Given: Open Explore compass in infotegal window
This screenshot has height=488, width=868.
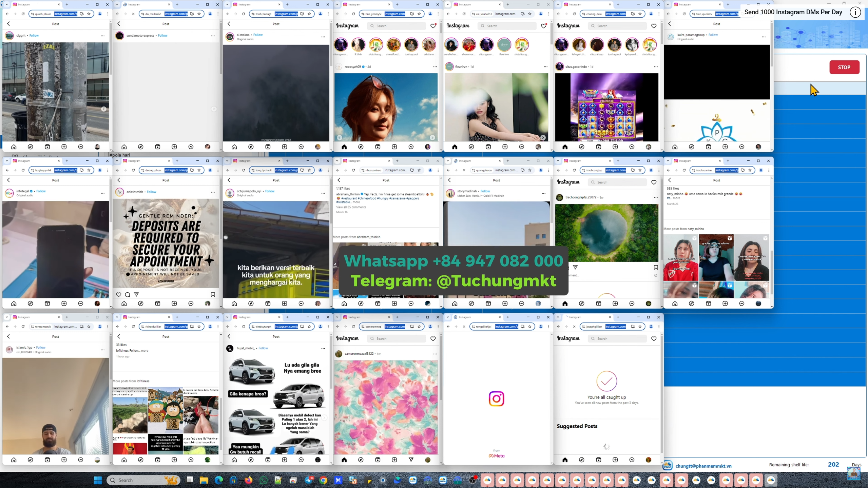Looking at the screenshot, I should click(x=30, y=304).
